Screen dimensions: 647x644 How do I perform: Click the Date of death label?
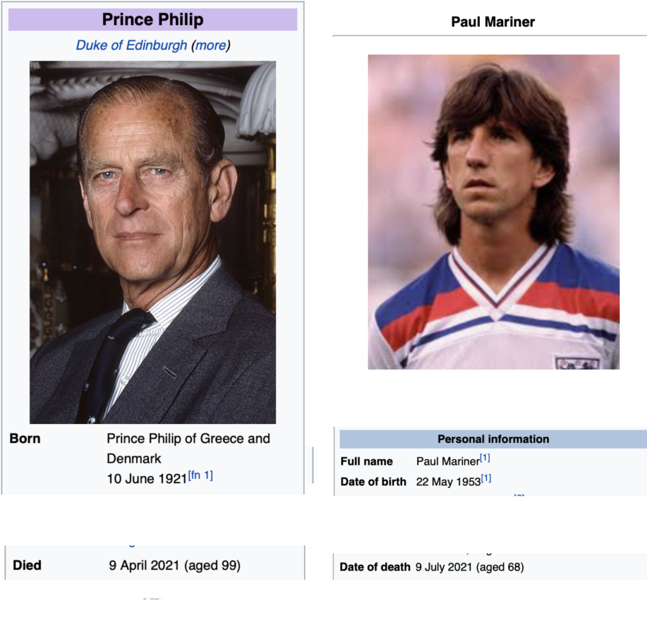(375, 567)
